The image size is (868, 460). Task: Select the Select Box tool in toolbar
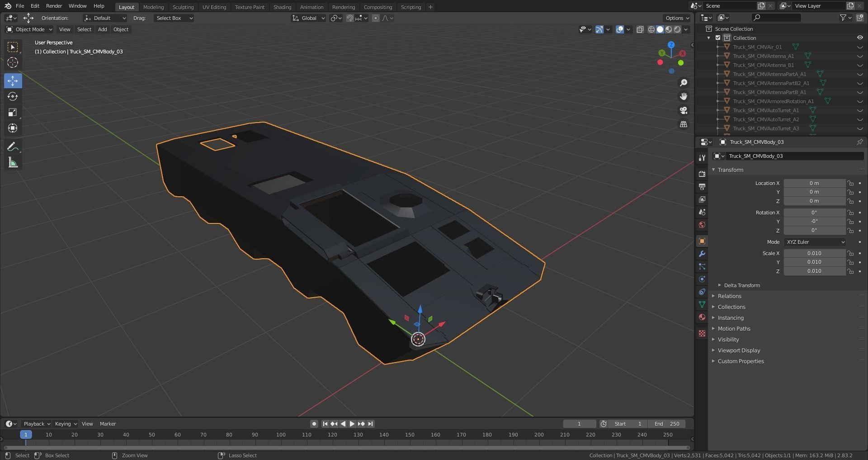click(13, 47)
